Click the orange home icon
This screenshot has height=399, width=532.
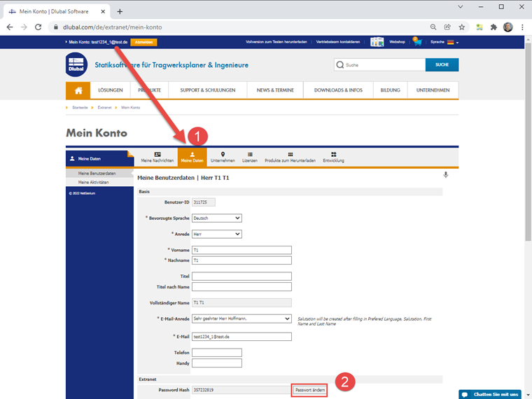click(78, 90)
